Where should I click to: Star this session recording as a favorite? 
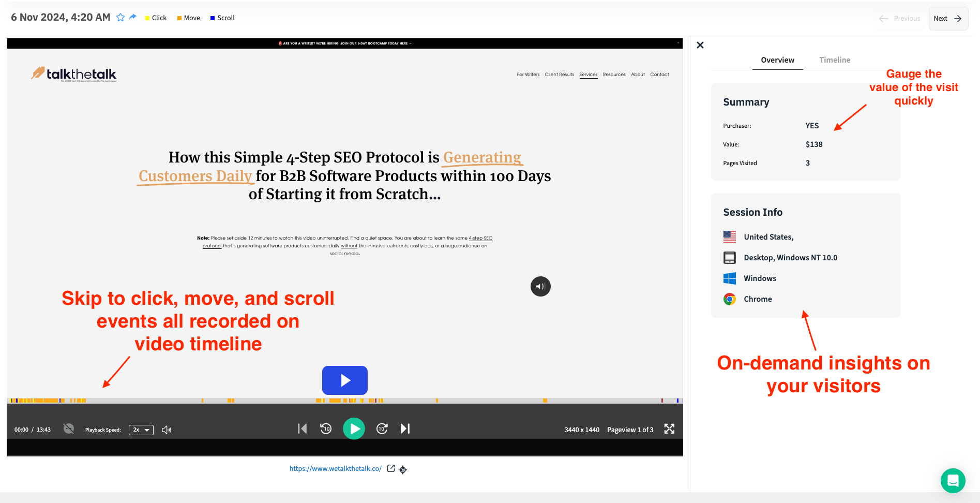(x=120, y=18)
